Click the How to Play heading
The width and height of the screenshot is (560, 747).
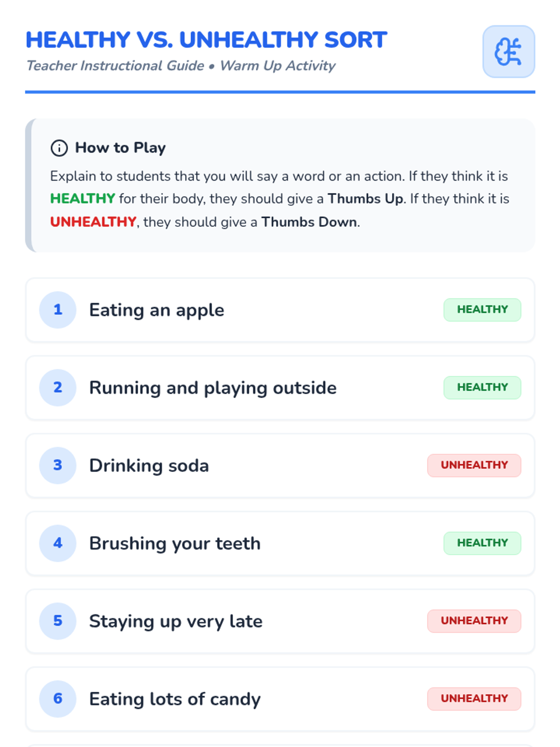coord(120,148)
